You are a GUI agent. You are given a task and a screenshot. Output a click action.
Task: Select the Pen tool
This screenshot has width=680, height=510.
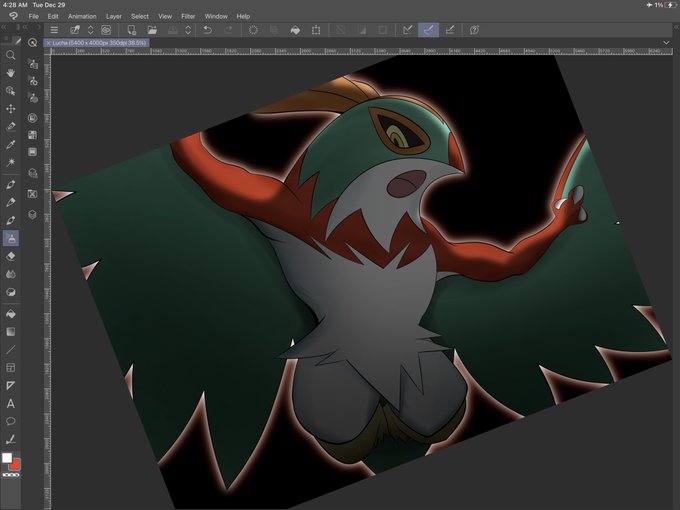coord(10,184)
